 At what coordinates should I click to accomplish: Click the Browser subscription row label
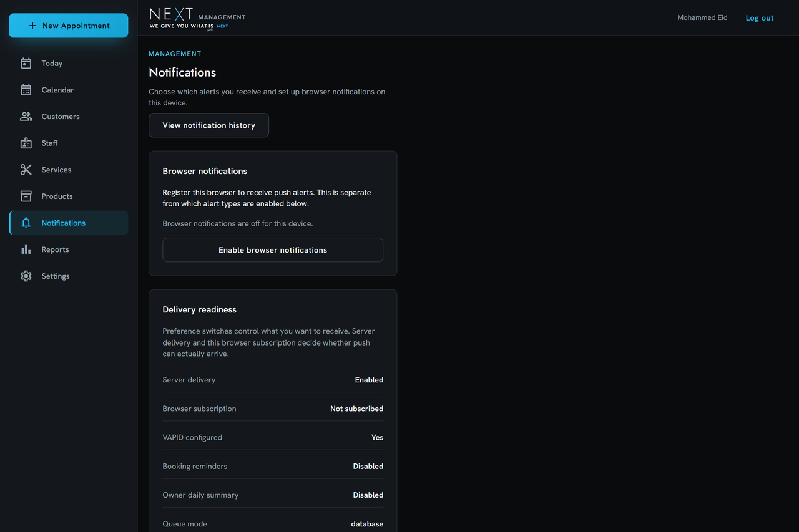pos(199,409)
